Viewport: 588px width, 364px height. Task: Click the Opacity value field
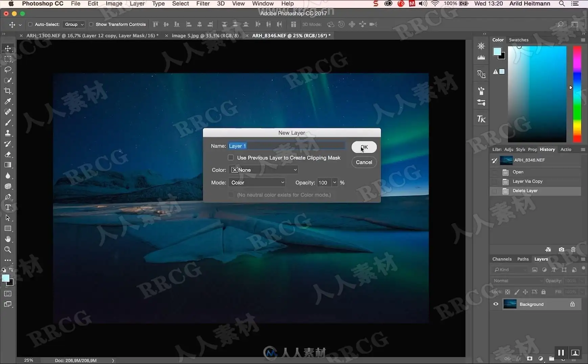coord(324,183)
